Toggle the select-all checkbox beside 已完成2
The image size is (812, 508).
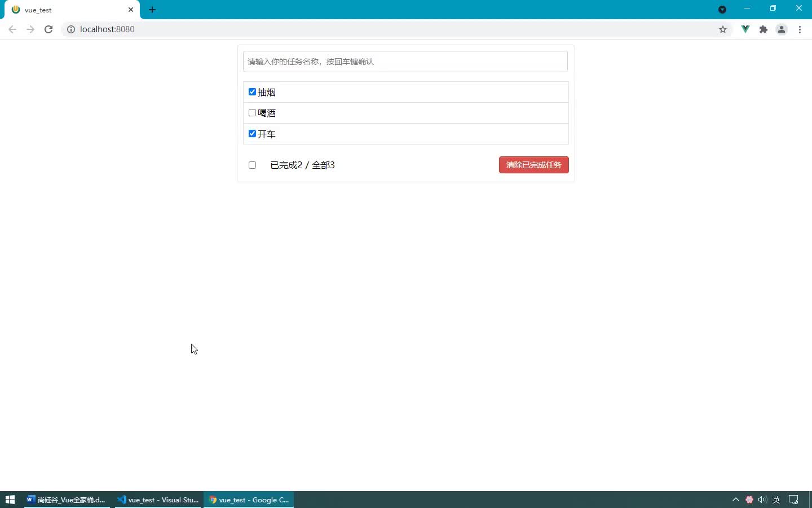(252, 165)
